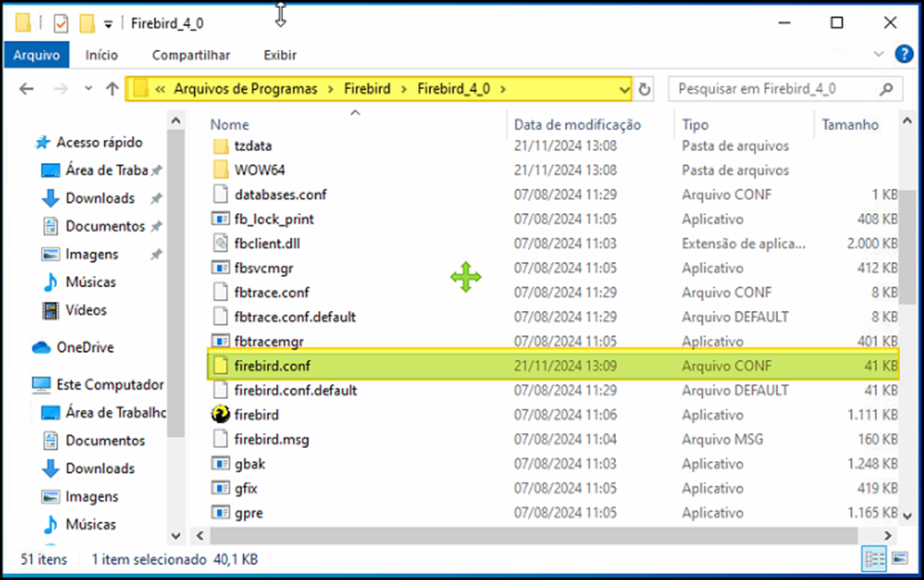
Task: Sort by the Tipo column header
Action: (x=695, y=125)
